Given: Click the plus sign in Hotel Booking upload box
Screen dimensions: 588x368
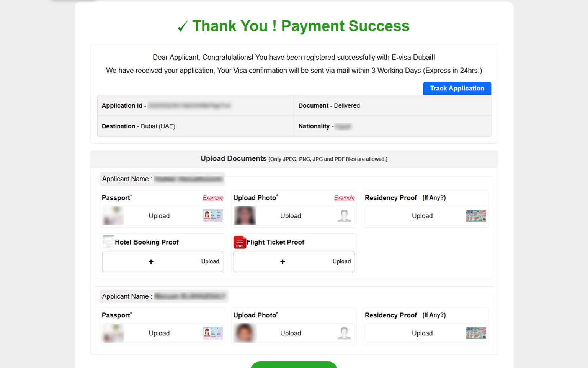Looking at the screenshot, I should [151, 261].
